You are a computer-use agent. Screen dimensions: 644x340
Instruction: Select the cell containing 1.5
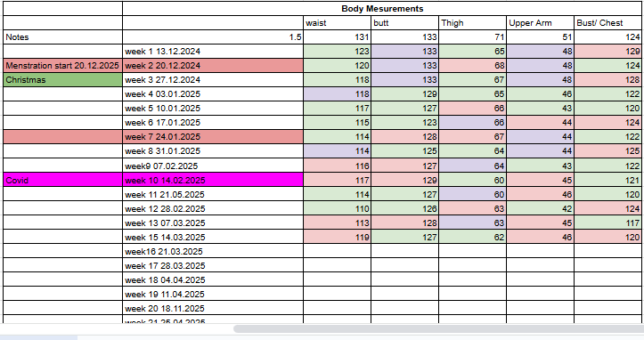click(213, 37)
